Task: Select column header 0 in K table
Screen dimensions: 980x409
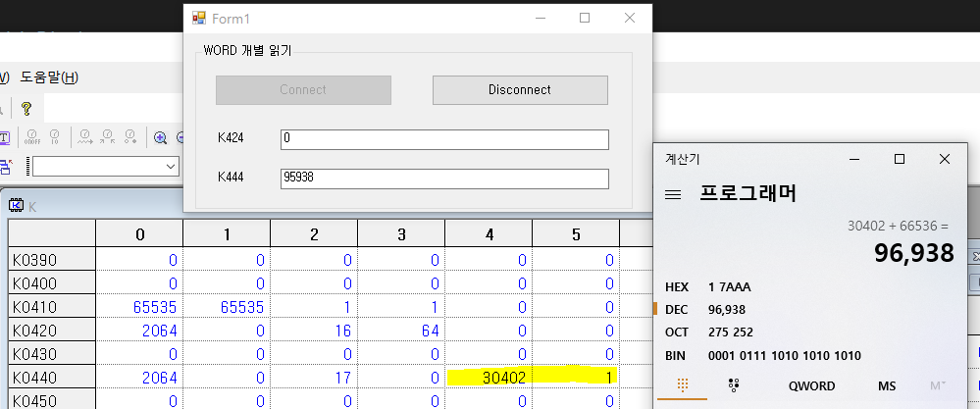Action: pos(139,234)
